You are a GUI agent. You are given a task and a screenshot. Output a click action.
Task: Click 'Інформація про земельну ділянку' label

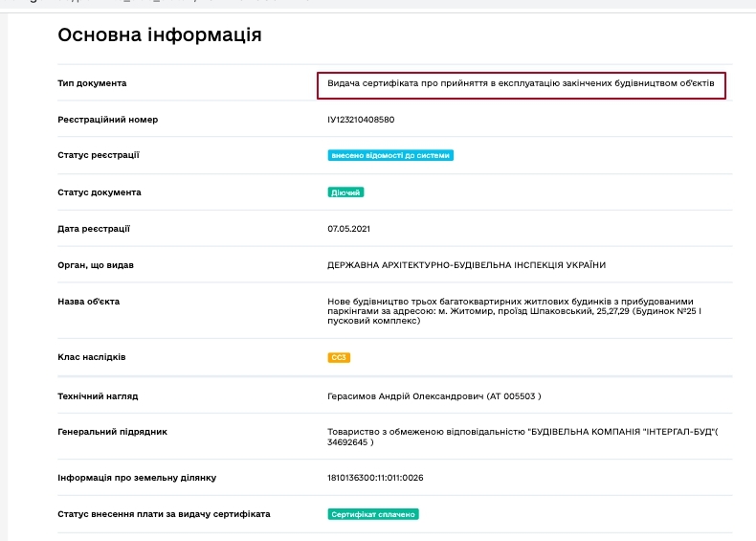pos(137,478)
